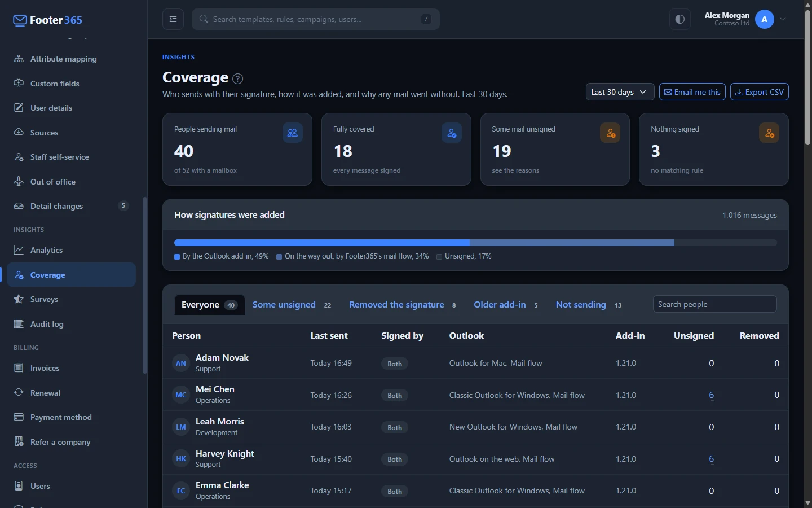The image size is (812, 508).
Task: Click the Surveys star icon
Action: click(19, 299)
